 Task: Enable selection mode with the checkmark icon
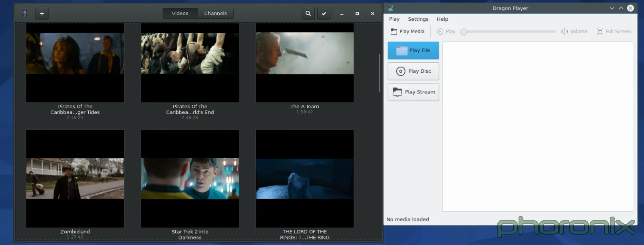pos(324,14)
